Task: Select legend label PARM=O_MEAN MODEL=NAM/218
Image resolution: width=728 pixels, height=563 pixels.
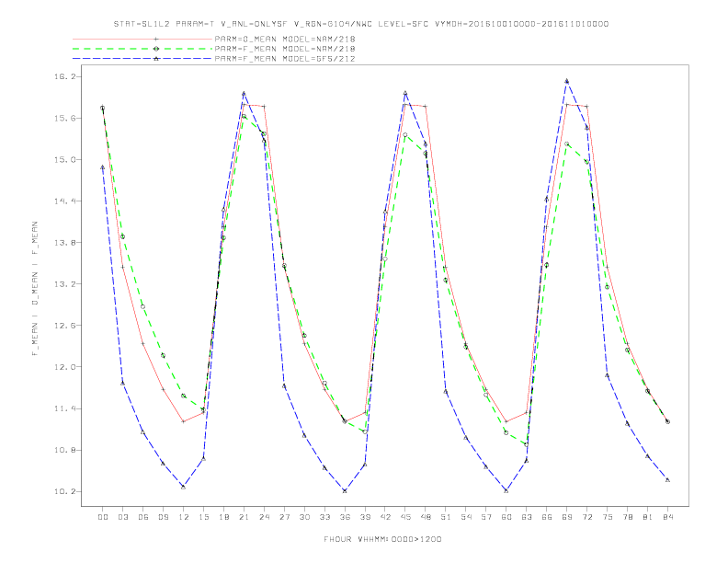Action: [x=285, y=39]
